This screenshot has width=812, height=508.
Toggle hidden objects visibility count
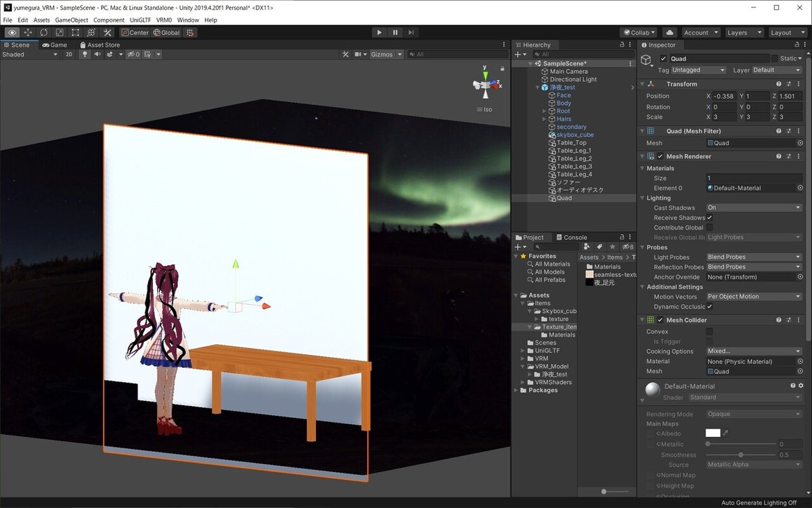click(x=133, y=54)
